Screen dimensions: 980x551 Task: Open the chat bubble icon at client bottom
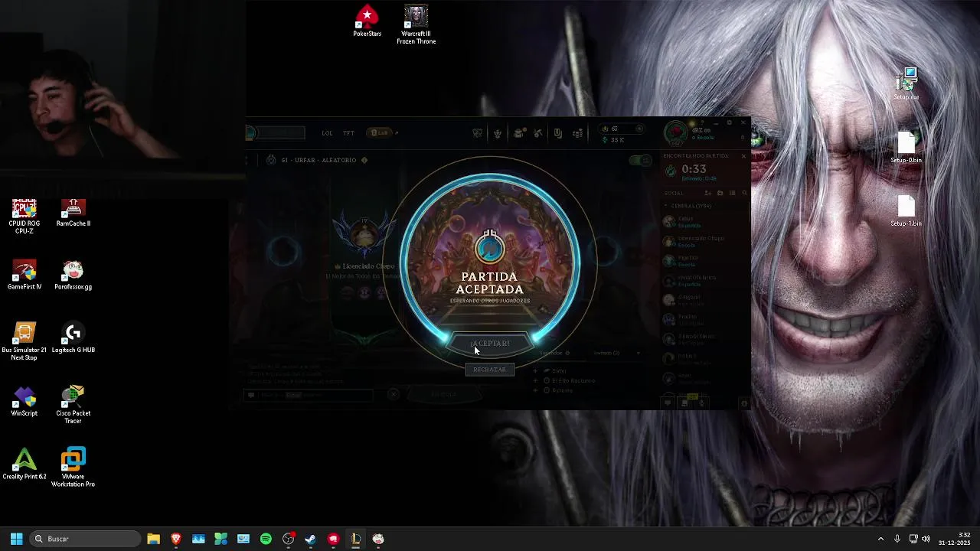[x=668, y=403]
